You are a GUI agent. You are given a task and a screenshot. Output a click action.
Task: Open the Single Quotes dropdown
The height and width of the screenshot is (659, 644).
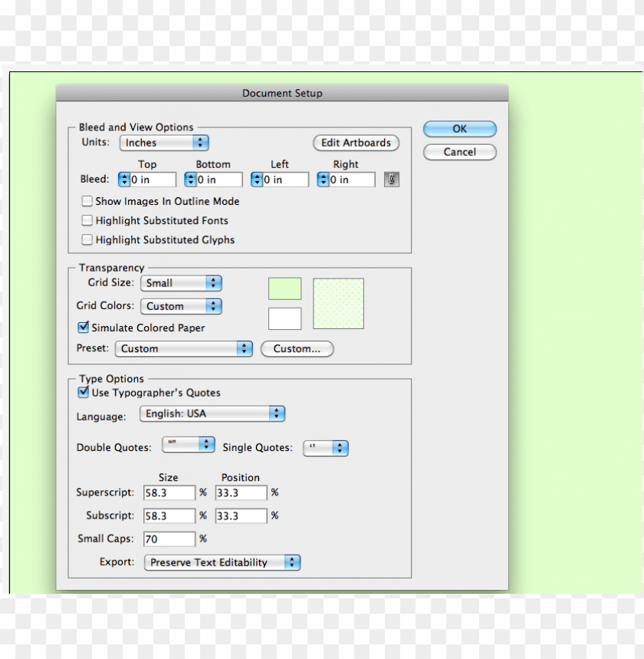point(326,448)
